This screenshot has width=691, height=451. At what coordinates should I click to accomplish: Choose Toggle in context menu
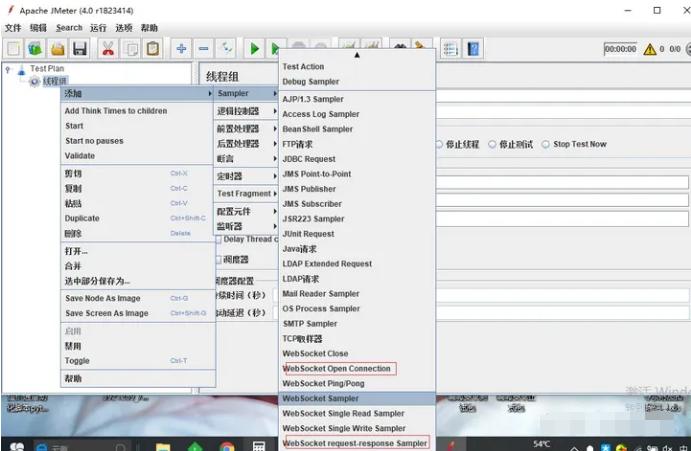(137, 361)
